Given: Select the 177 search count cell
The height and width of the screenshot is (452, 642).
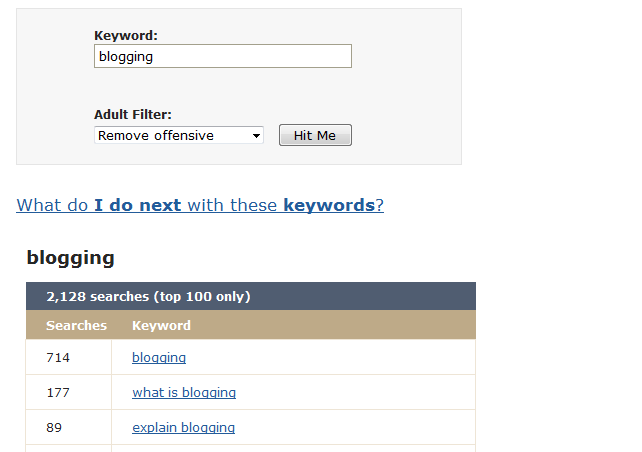Looking at the screenshot, I should [69, 392].
